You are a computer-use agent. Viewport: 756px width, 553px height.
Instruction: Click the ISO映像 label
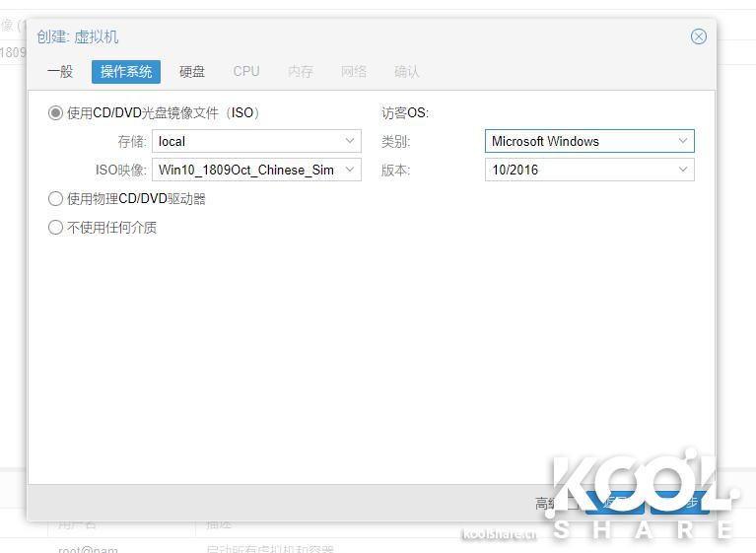(121, 170)
